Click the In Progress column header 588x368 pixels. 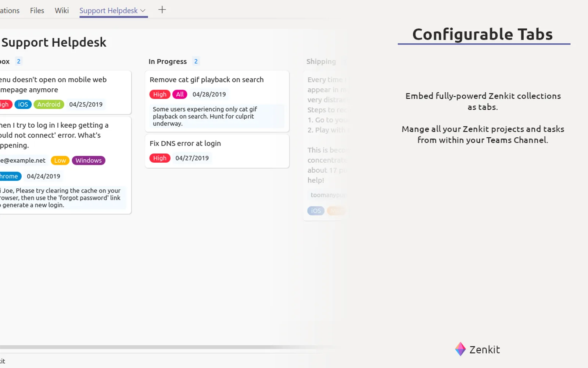[168, 61]
